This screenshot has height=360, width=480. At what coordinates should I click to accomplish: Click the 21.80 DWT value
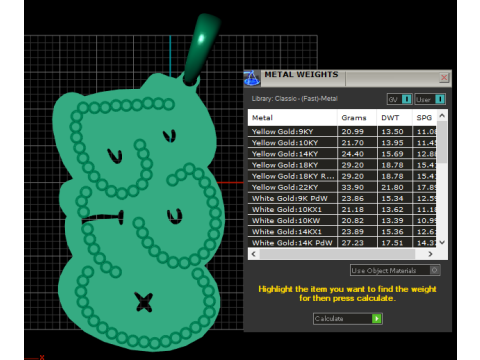point(392,187)
